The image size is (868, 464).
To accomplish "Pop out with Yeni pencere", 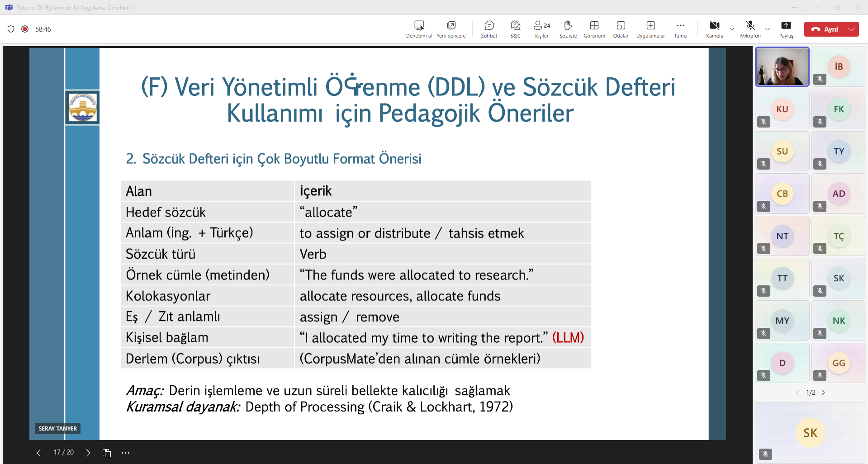I will pos(451,29).
